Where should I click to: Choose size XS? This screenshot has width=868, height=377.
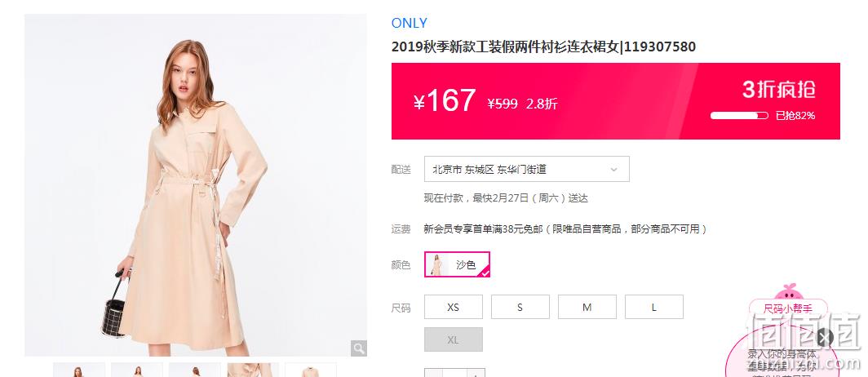(x=454, y=308)
